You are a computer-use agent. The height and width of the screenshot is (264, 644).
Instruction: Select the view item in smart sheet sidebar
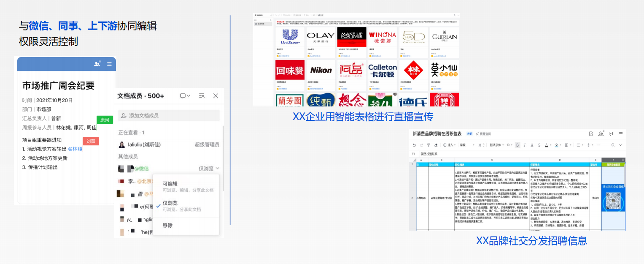(263, 24)
